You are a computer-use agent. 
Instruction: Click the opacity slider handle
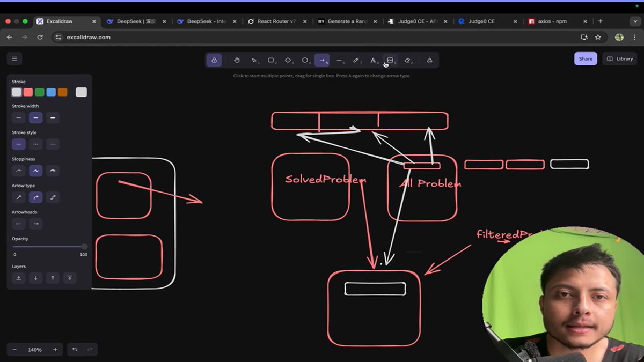(x=84, y=247)
